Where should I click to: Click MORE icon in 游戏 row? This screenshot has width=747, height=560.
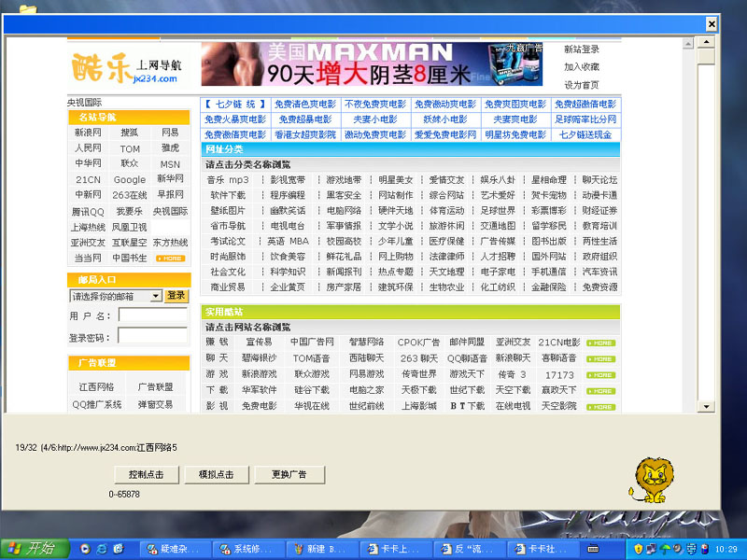point(601,375)
